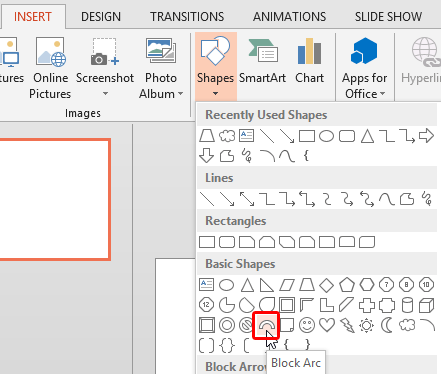Pick the Frame shape in Basic Shapes
This screenshot has height=374, width=441.
(x=287, y=305)
